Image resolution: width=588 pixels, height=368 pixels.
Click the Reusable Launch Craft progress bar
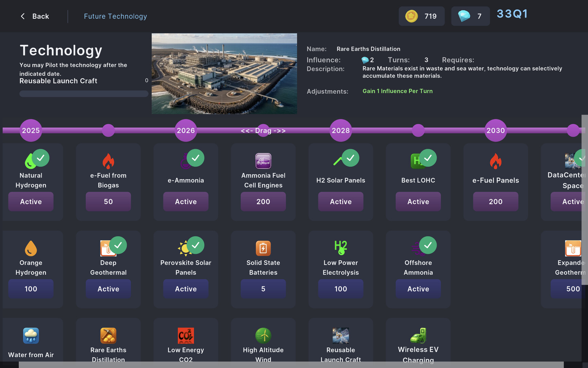84,94
